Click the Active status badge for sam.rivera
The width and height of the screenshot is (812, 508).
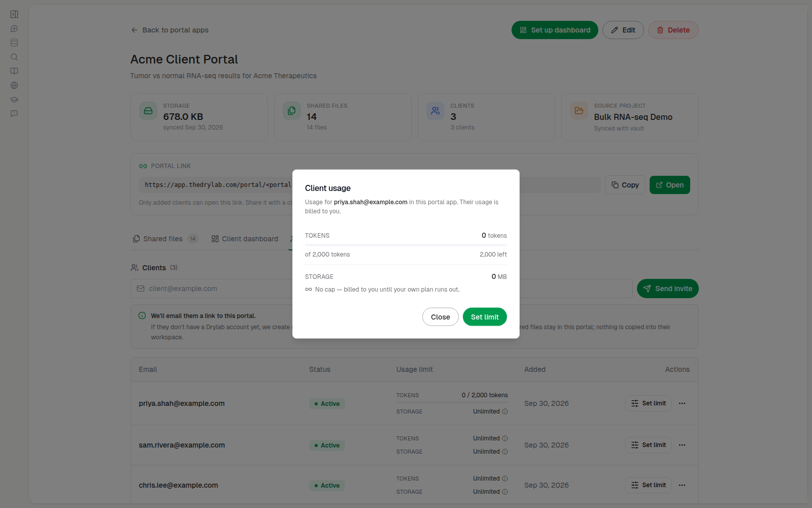click(x=327, y=446)
